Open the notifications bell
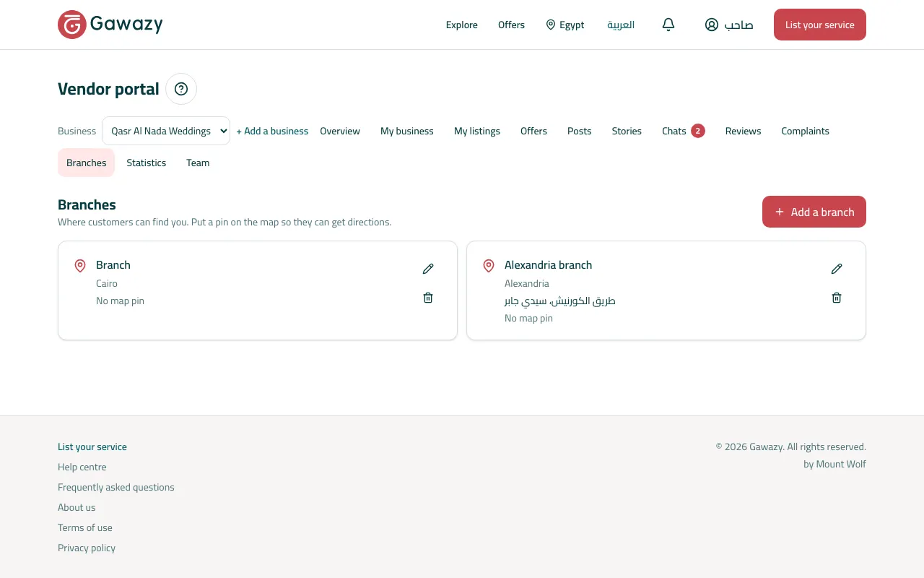Screen dimensions: 924x578 click(x=668, y=25)
